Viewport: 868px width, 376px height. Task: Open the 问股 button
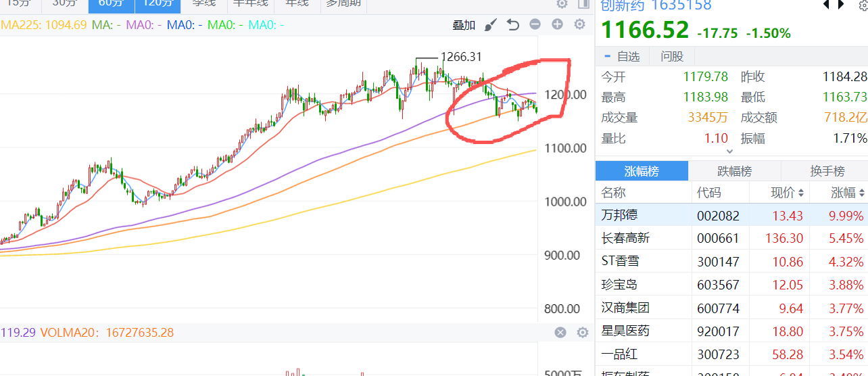click(x=672, y=56)
